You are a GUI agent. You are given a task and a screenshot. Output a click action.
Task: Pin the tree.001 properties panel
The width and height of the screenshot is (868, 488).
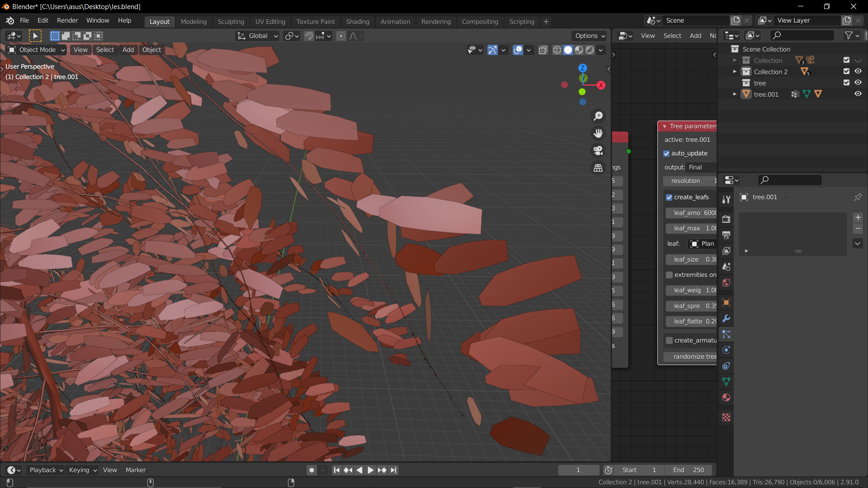[x=858, y=197]
